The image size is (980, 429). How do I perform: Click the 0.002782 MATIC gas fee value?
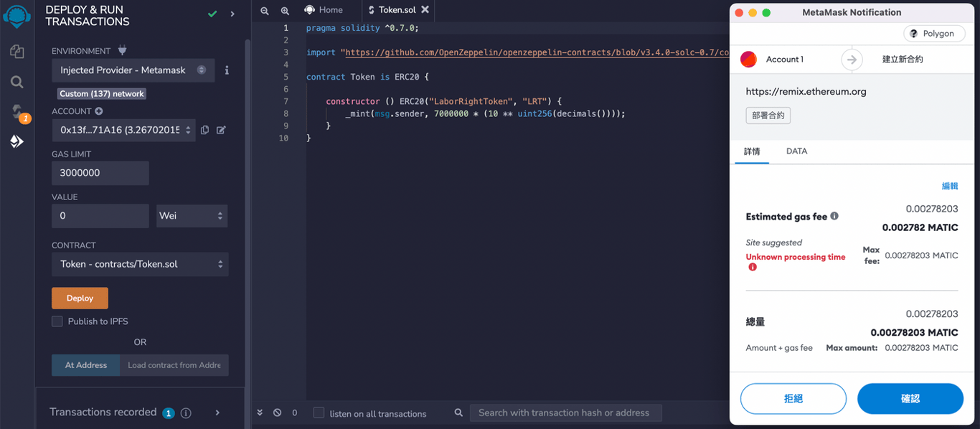[x=920, y=227]
